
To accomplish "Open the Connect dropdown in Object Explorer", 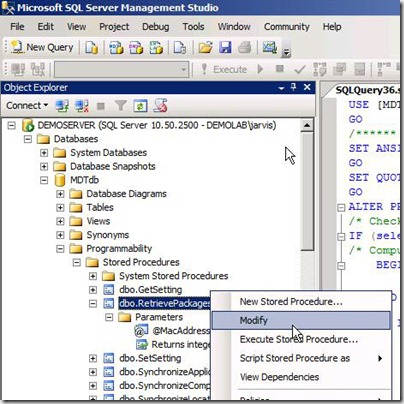I will [x=27, y=106].
